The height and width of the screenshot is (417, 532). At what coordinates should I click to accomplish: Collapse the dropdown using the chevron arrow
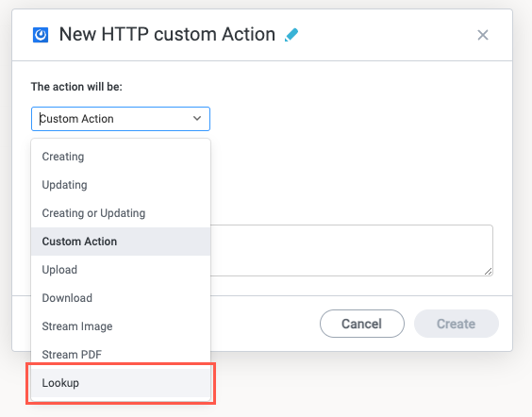(197, 119)
